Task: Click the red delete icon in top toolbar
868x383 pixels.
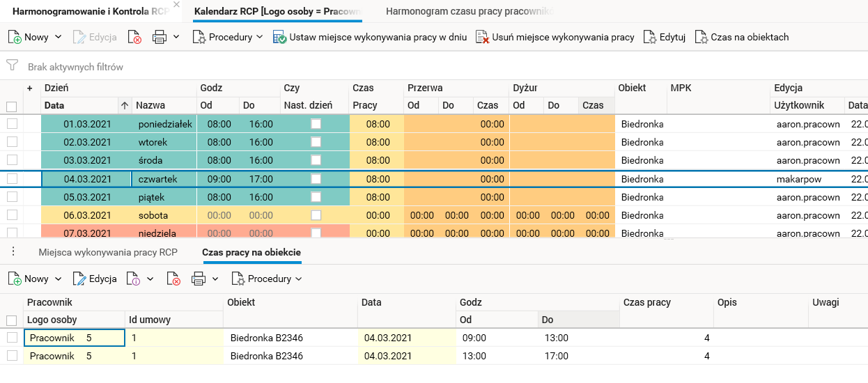Action: (x=135, y=37)
